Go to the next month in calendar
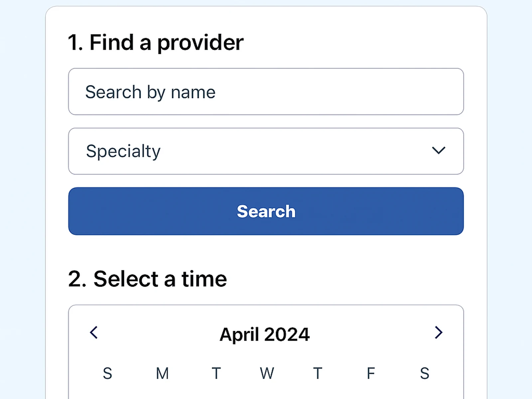This screenshot has height=399, width=532. pos(439,332)
